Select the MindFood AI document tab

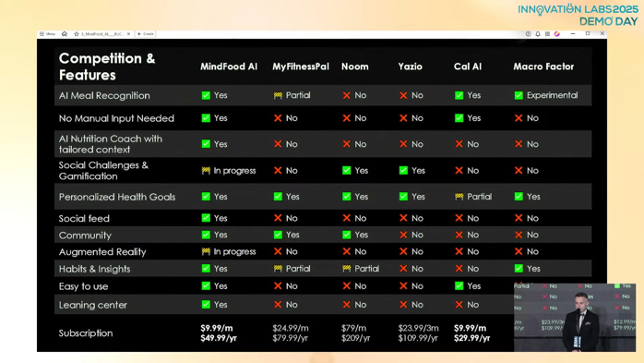(101, 34)
